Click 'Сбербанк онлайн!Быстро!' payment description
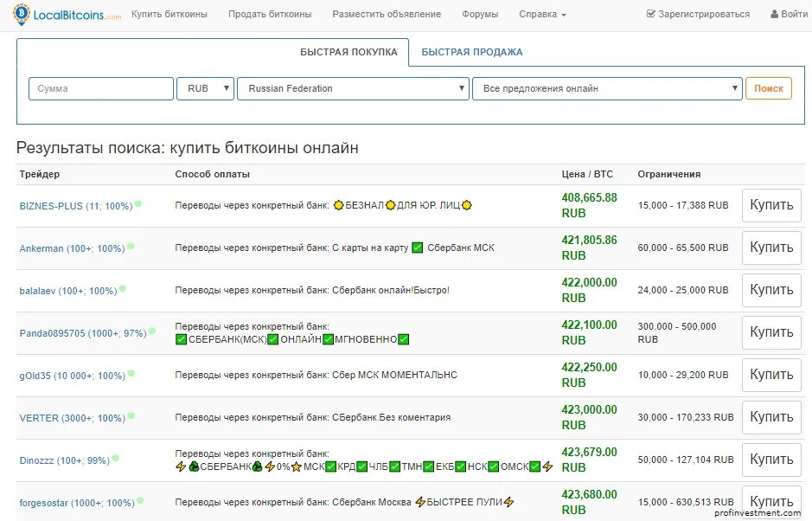 [391, 290]
